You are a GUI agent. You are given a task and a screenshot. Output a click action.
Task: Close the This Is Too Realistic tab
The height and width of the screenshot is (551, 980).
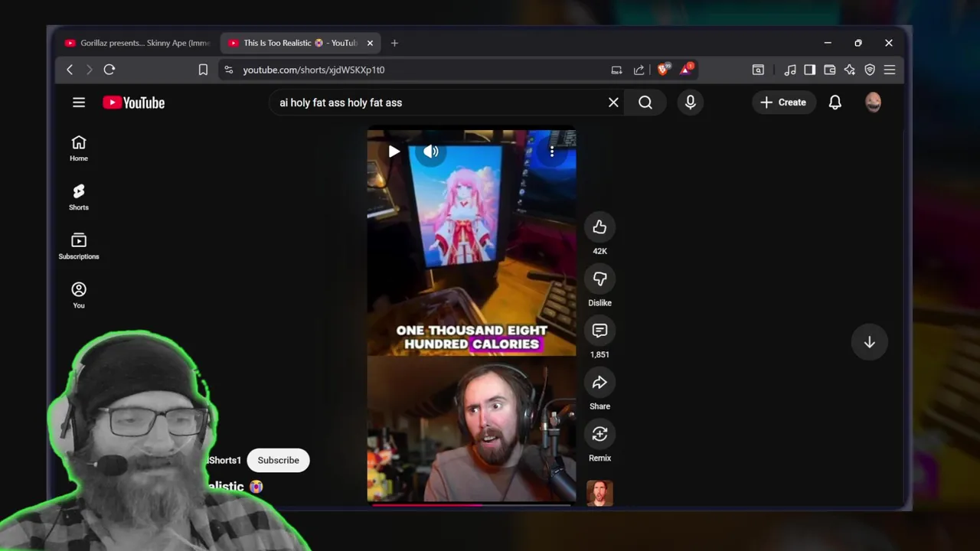[370, 43]
